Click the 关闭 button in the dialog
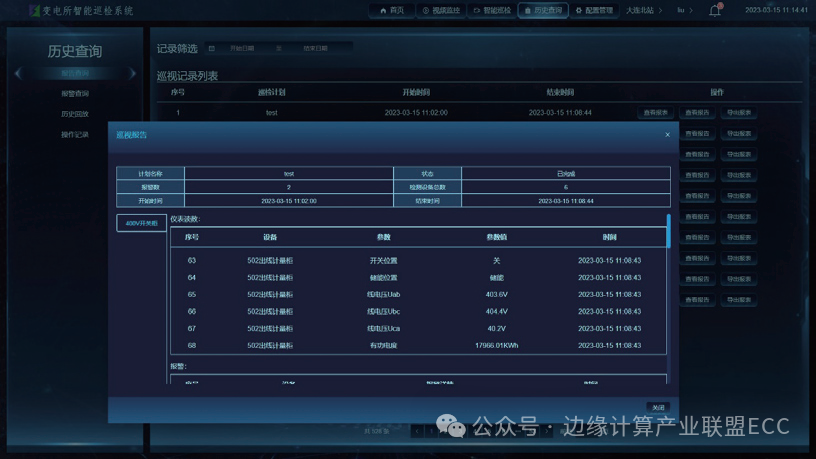Image resolution: width=816 pixels, height=459 pixels. tap(658, 407)
